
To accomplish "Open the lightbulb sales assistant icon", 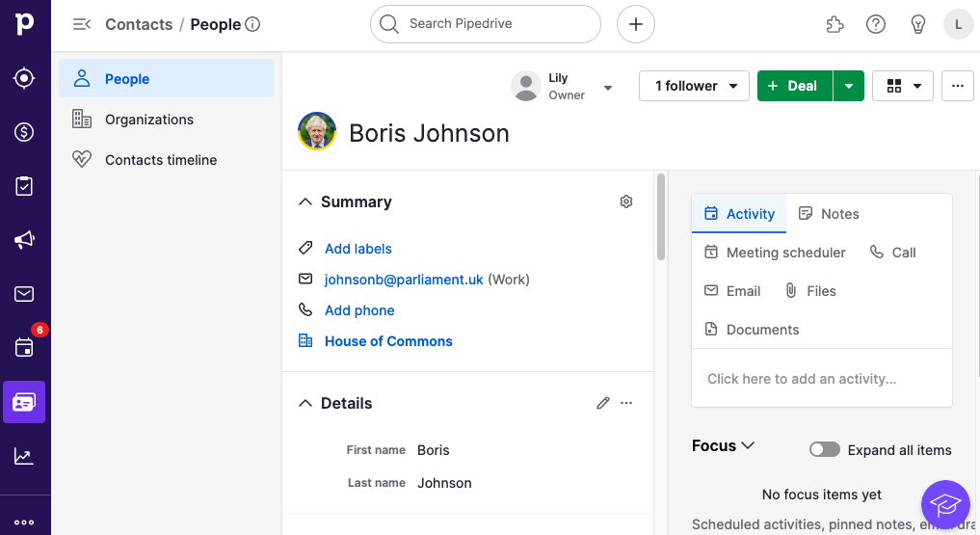I will pyautogui.click(x=917, y=24).
